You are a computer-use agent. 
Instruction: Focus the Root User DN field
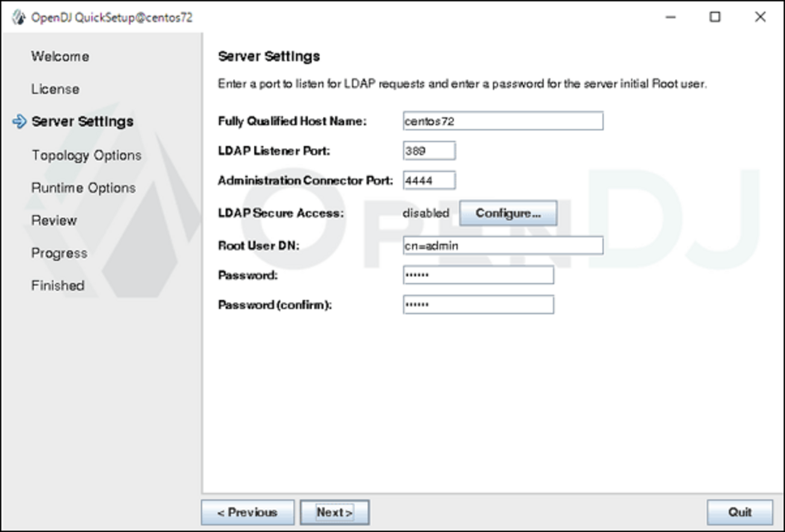[503, 245]
